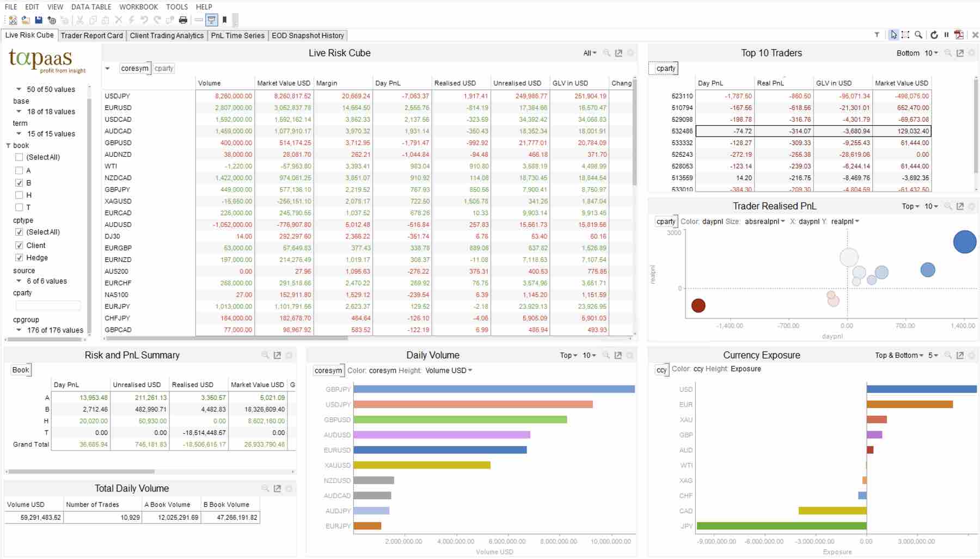Click the PDF export icon
This screenshot has height=559, width=980.
click(x=959, y=35)
